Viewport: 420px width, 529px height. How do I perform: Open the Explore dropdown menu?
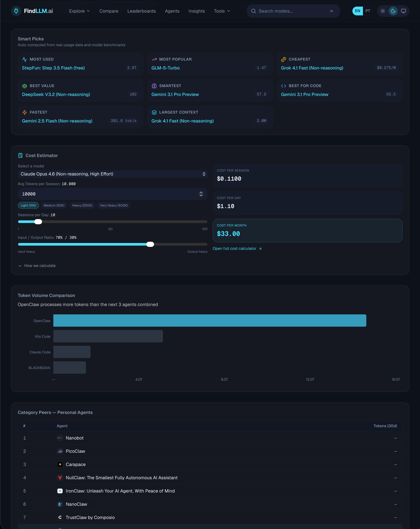(x=79, y=11)
